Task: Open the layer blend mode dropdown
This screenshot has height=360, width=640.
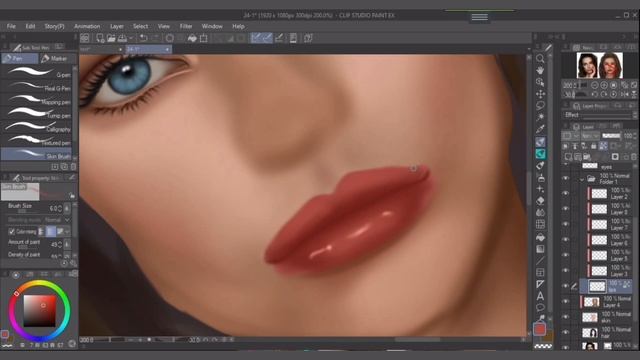Action: 589,136
